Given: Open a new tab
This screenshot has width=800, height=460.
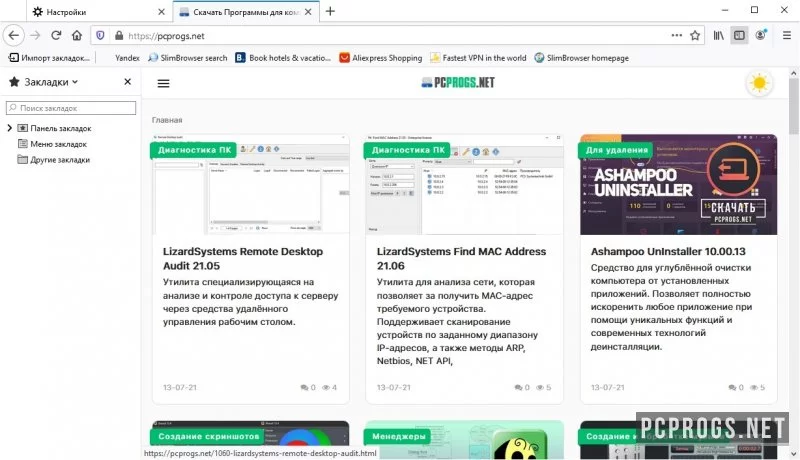Looking at the screenshot, I should pyautogui.click(x=330, y=11).
